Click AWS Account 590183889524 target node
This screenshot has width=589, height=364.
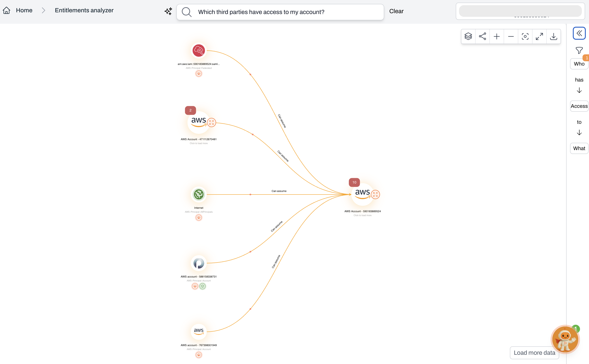362,195
